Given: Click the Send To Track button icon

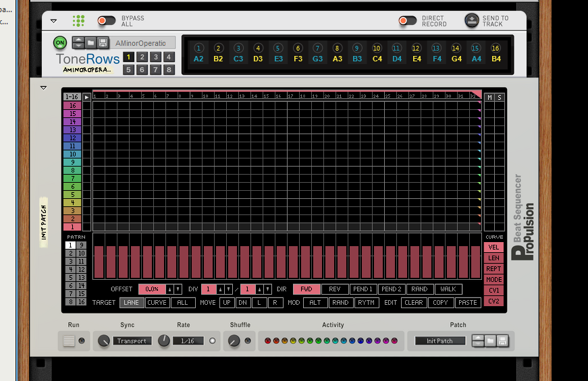Looking at the screenshot, I should [472, 21].
